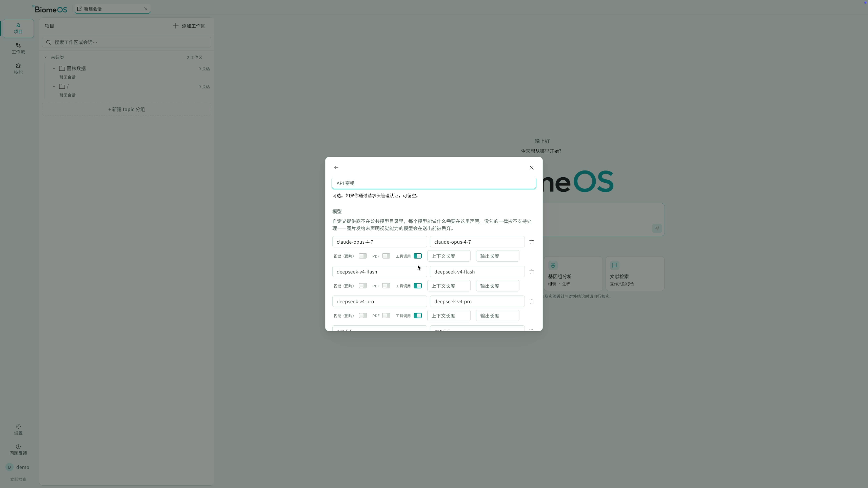Click the '/' workspace folder icon
The height and width of the screenshot is (488, 868).
click(62, 86)
